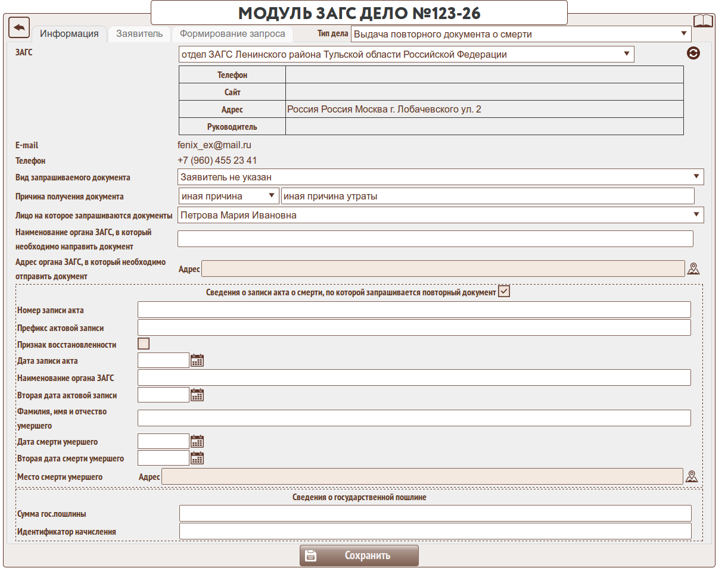Screen dimensions: 728x571
Task: Click the refresh icon next to ЗАГС
Action: (693, 53)
